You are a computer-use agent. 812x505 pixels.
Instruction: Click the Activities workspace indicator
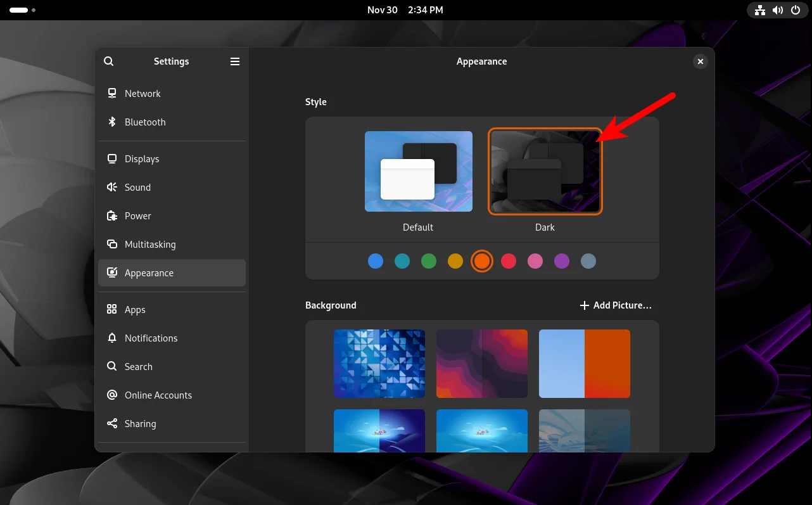22,10
